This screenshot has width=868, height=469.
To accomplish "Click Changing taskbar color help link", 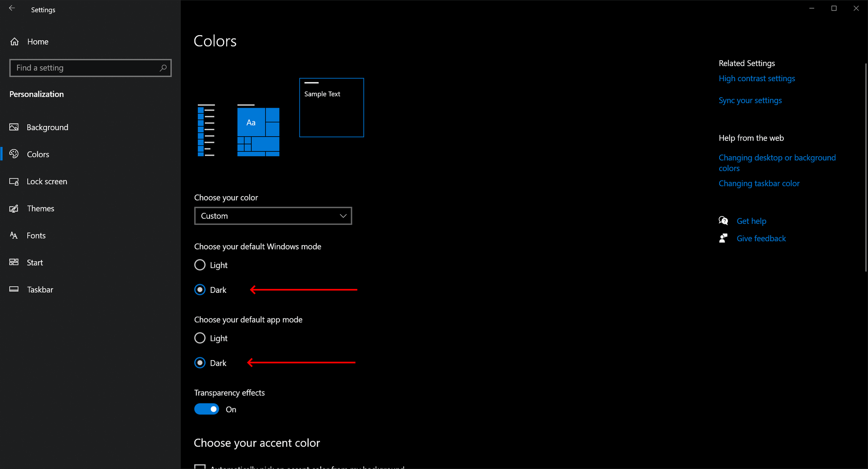I will [x=759, y=184].
